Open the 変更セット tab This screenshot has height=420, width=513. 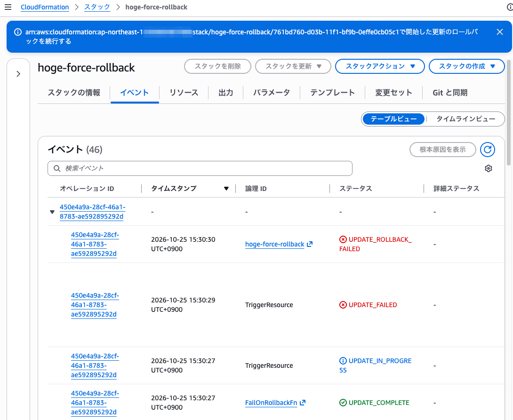tap(393, 93)
